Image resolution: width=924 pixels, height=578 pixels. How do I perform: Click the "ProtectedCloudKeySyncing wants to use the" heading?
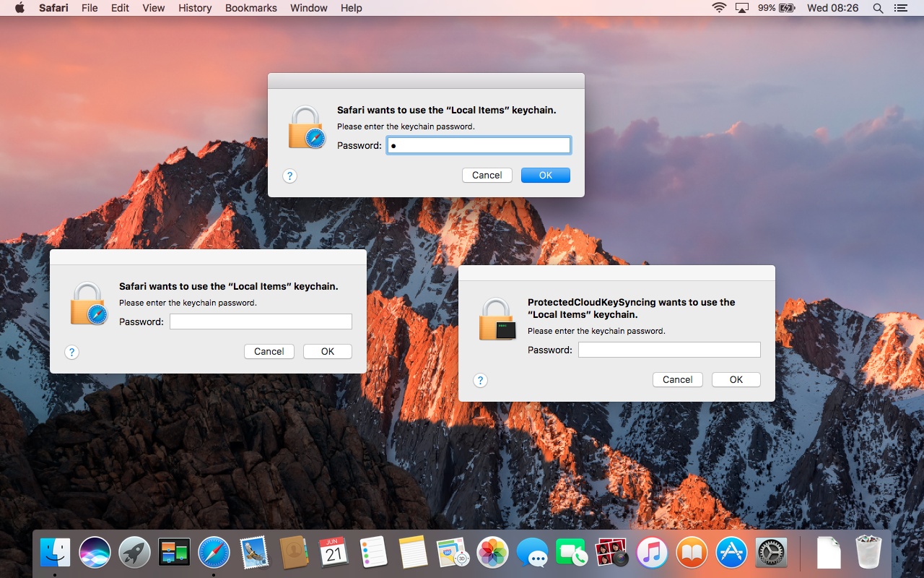coord(632,302)
